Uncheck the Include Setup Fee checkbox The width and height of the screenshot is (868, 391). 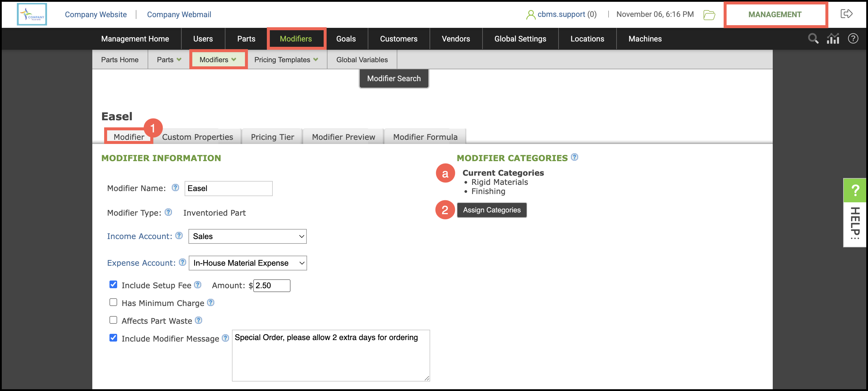(x=113, y=284)
